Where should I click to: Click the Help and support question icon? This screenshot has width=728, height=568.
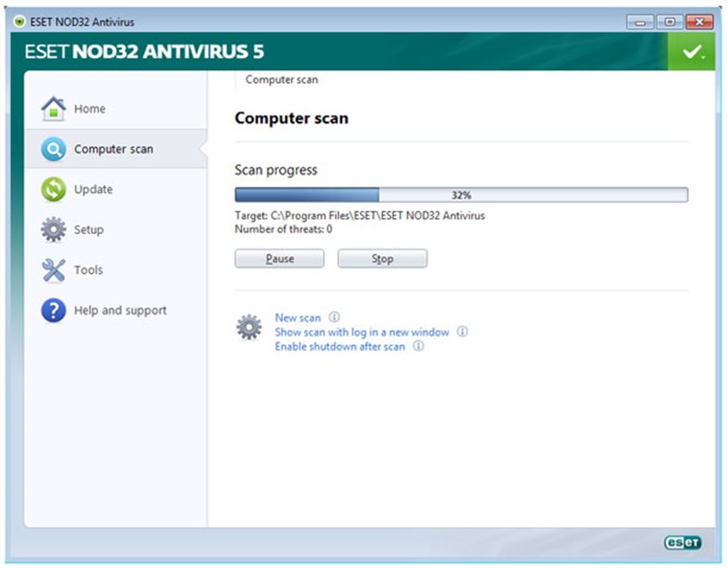(54, 310)
